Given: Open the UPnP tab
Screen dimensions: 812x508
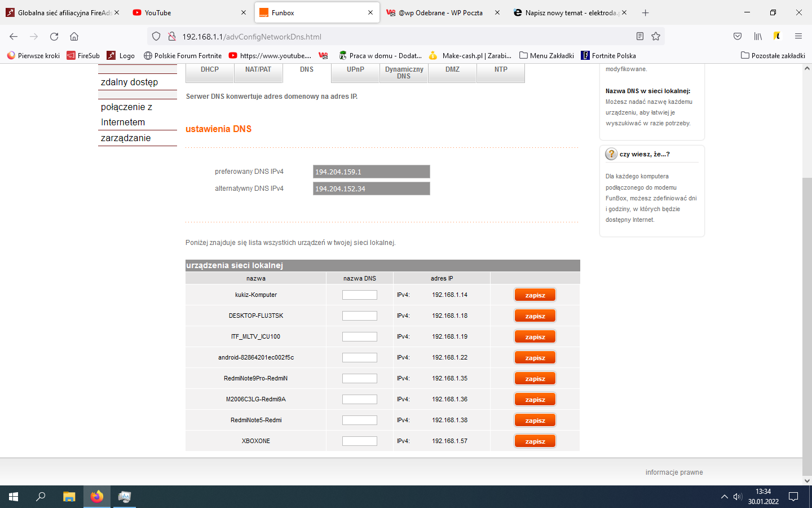Looking at the screenshot, I should 355,73.
